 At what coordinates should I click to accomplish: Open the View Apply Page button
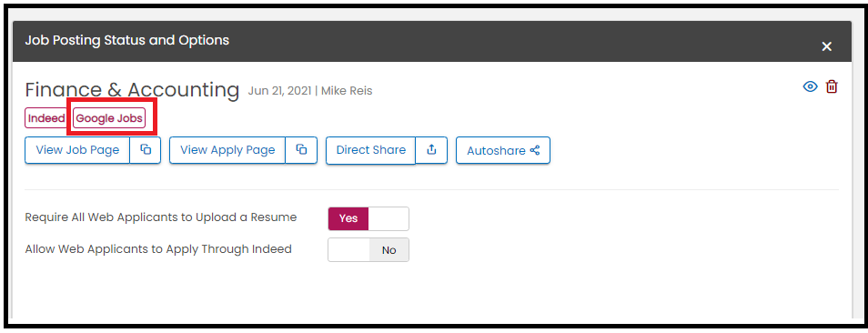(x=227, y=150)
